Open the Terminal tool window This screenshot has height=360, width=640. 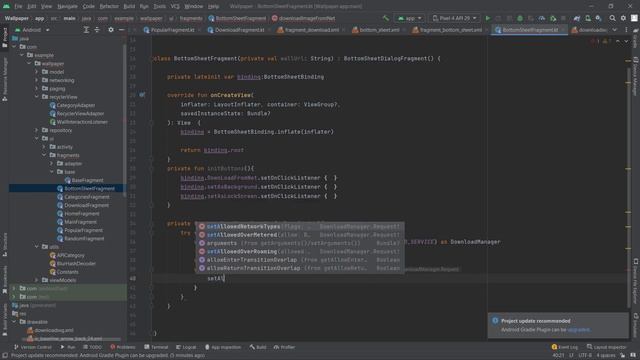[156, 347]
